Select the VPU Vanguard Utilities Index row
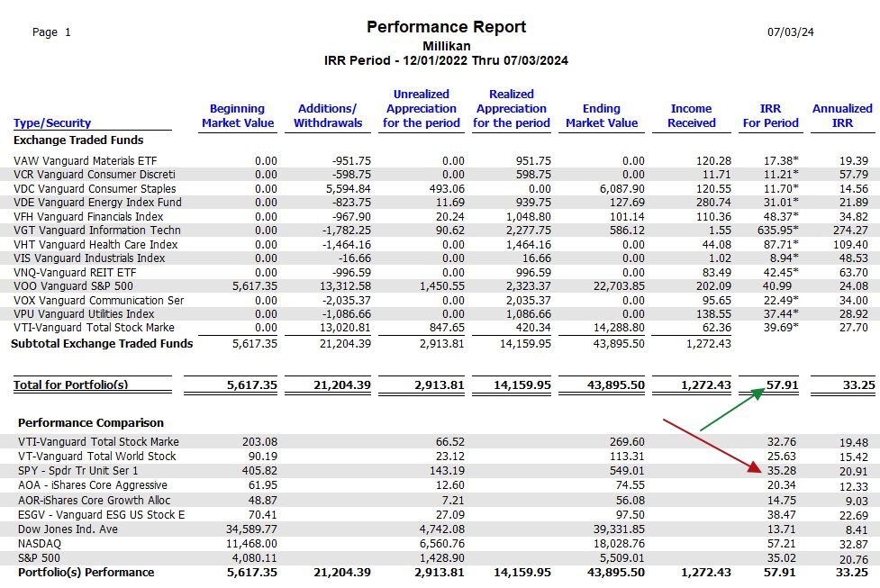 pos(440,313)
